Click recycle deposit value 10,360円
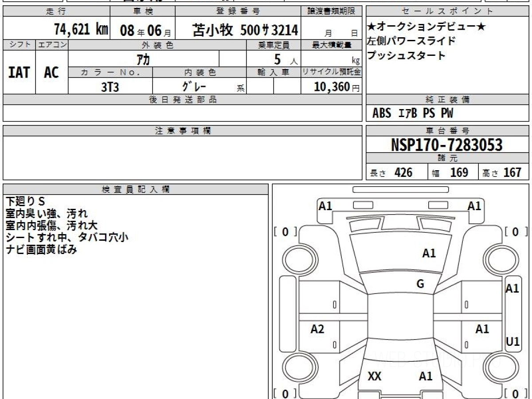The image size is (532, 399). coord(336,87)
